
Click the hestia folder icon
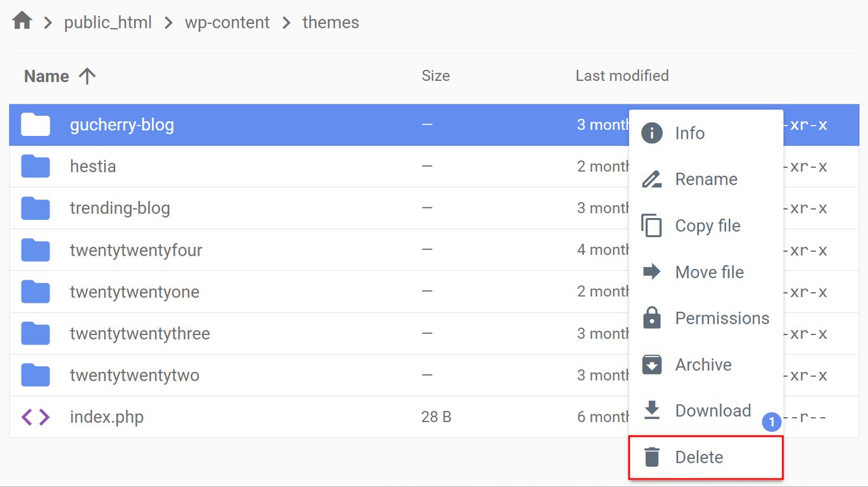pyautogui.click(x=36, y=166)
